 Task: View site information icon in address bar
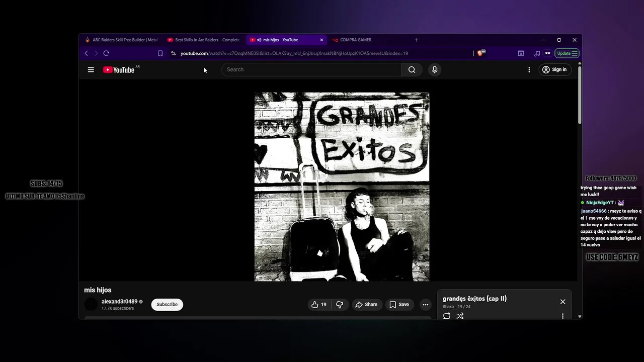[173, 53]
